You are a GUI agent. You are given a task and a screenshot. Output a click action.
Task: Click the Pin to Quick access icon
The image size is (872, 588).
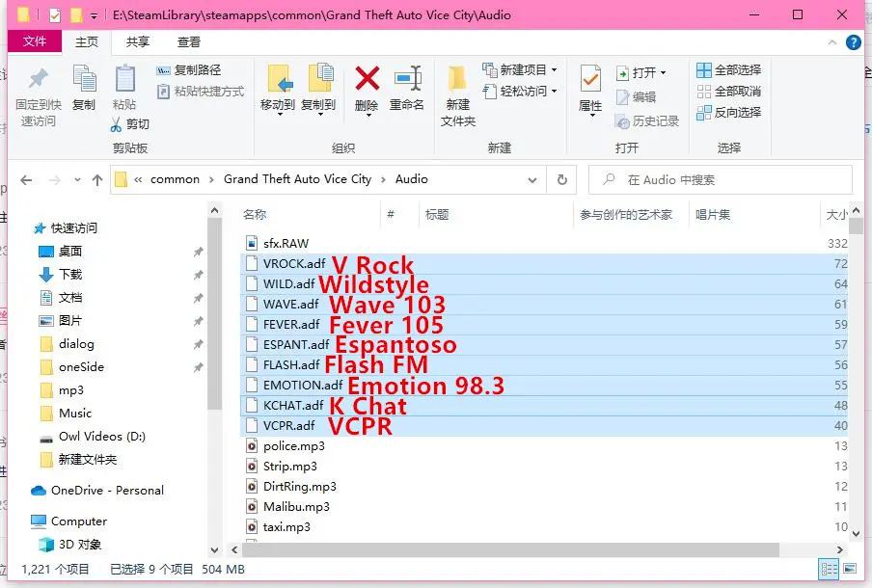(x=39, y=79)
